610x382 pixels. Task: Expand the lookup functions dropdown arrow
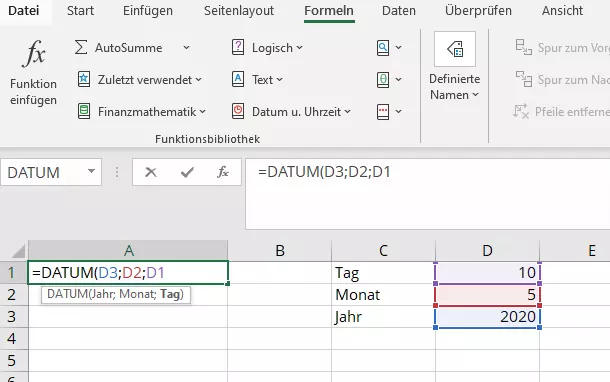[x=398, y=47]
